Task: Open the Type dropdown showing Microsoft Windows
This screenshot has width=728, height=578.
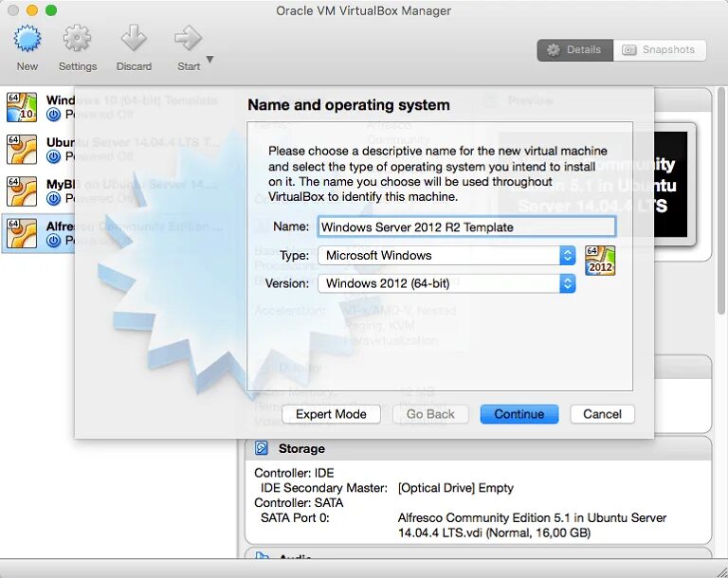Action: (x=446, y=255)
